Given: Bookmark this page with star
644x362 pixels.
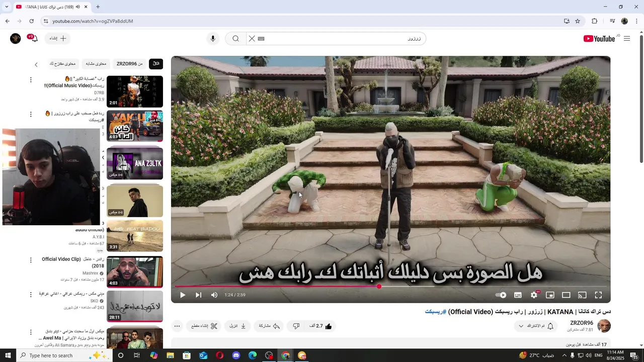Looking at the screenshot, I should (578, 21).
